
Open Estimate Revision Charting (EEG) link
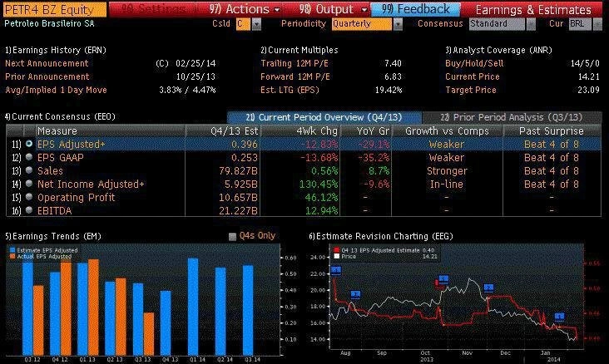(381, 236)
